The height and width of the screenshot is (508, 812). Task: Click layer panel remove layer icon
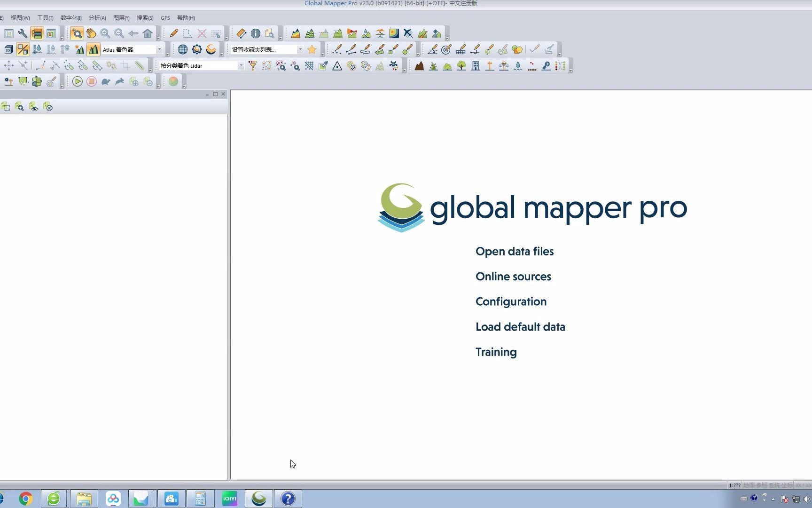pyautogui.click(x=47, y=107)
